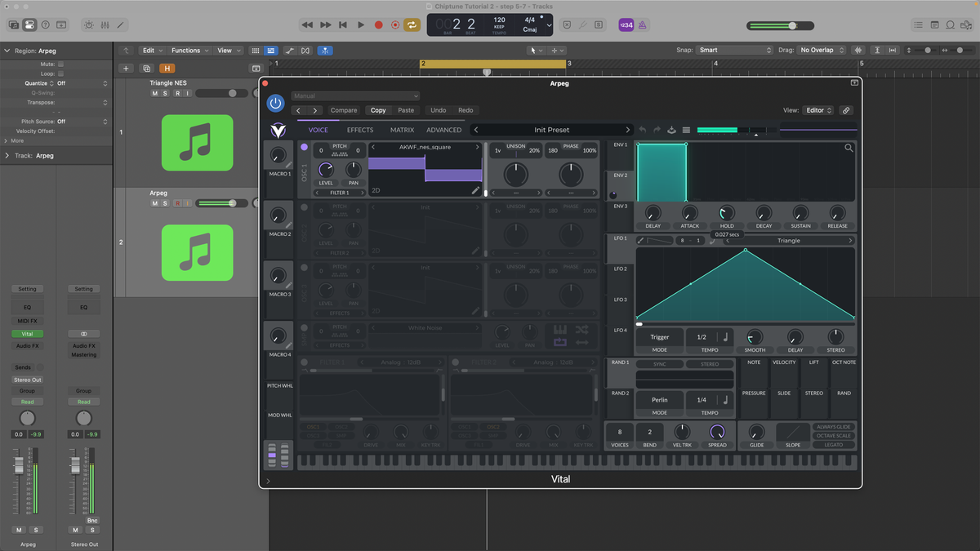Click the chain link icon next to Editor view

click(846, 110)
